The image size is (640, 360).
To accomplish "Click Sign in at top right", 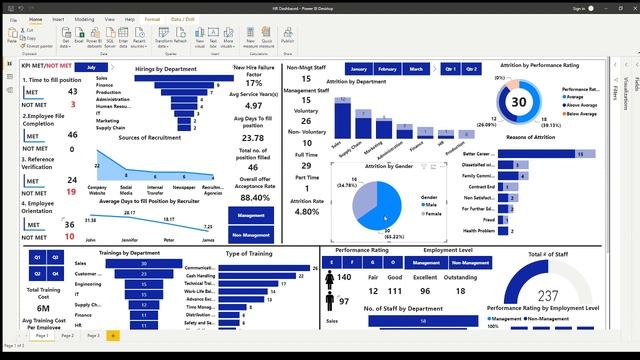I will pyautogui.click(x=579, y=9).
